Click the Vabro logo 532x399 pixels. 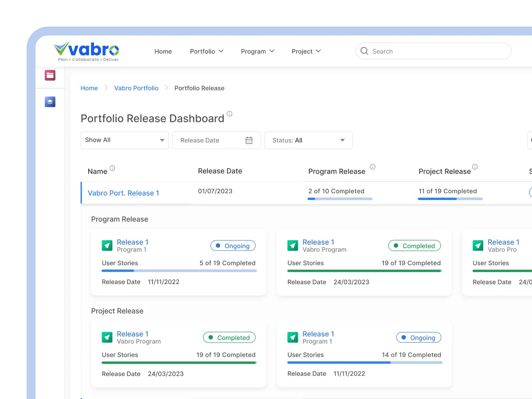tap(86, 51)
